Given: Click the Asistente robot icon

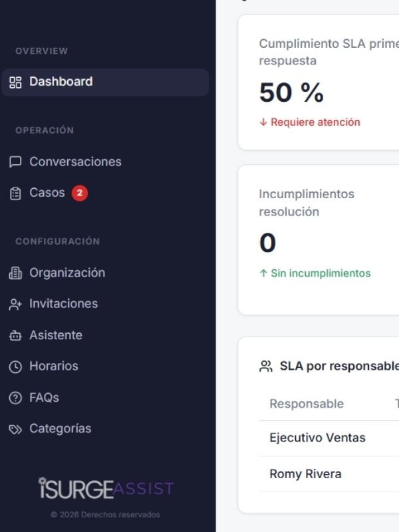Looking at the screenshot, I should tap(15, 336).
